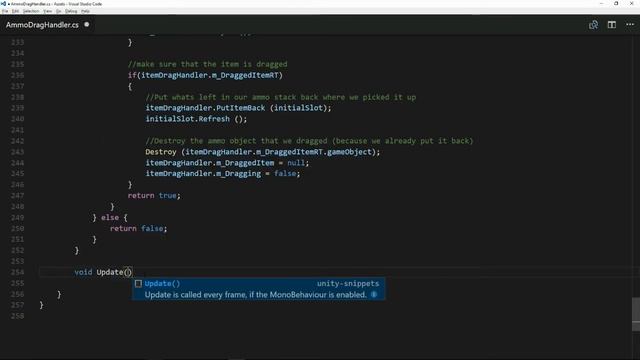Click the 'initialSlot.Refresh ();' code line
Screen dimensions: 640x360
tap(196, 119)
